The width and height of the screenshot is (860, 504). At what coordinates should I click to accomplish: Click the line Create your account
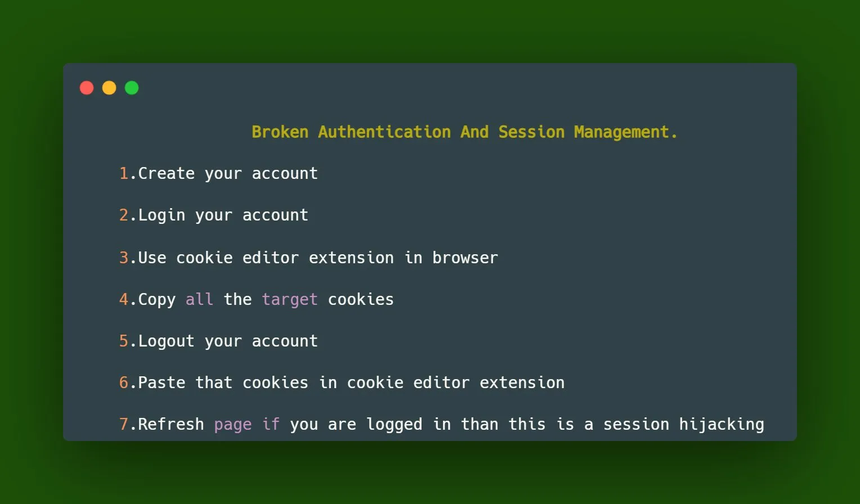218,174
